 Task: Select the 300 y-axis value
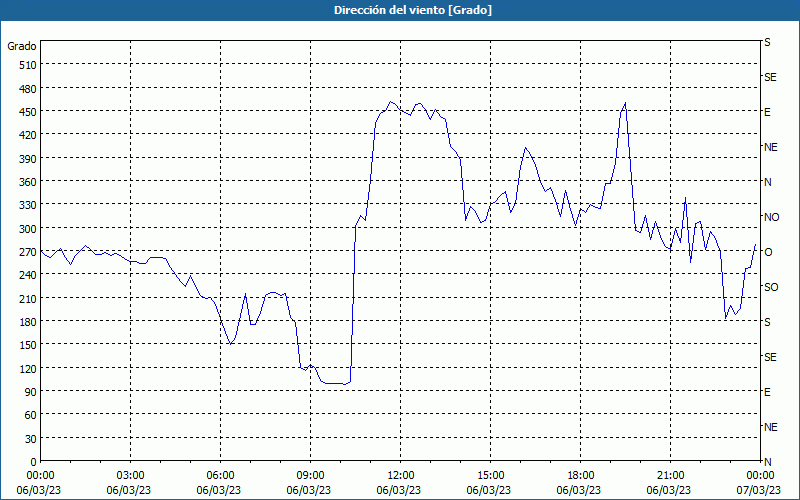point(28,229)
